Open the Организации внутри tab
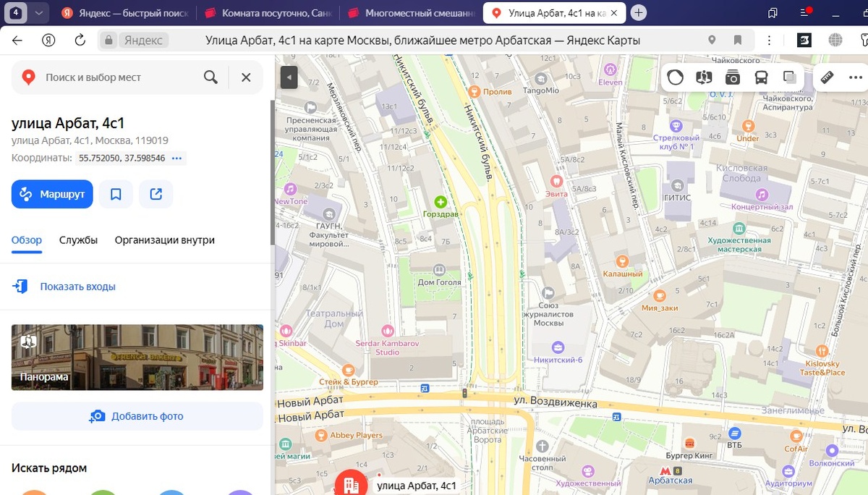This screenshot has width=868, height=495. [164, 240]
